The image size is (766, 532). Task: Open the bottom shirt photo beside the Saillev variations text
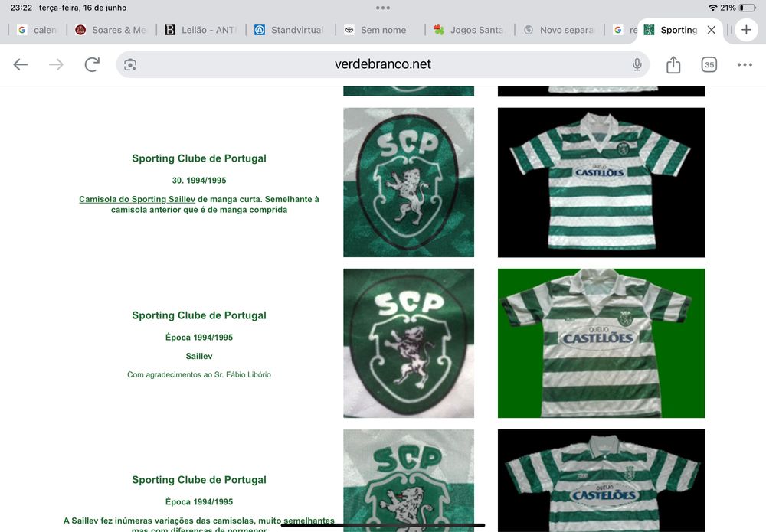pyautogui.click(x=601, y=480)
